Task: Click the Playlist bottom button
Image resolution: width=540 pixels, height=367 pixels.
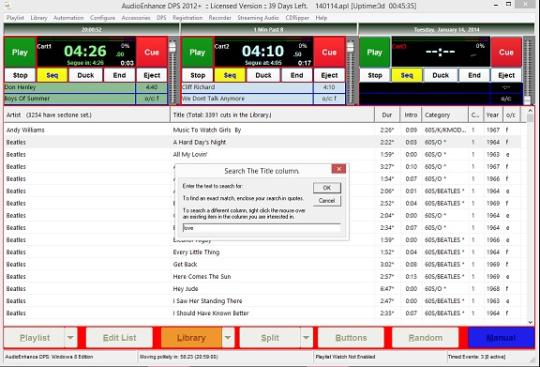Action: (x=35, y=338)
